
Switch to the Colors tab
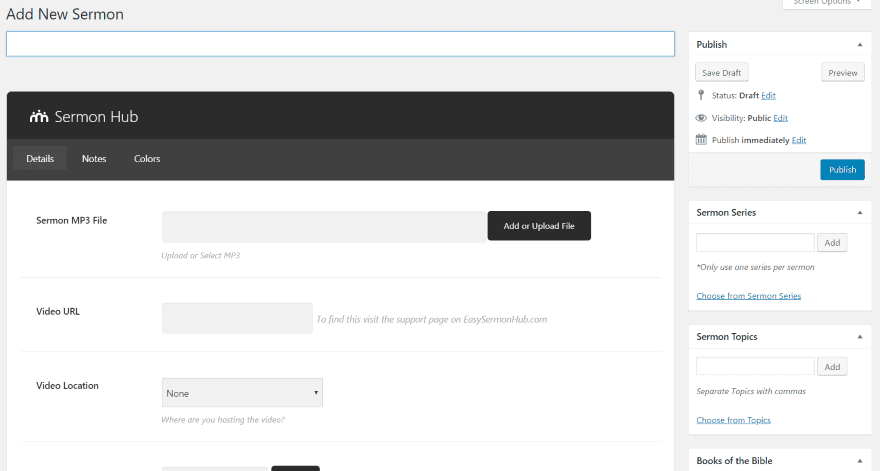[x=147, y=158]
